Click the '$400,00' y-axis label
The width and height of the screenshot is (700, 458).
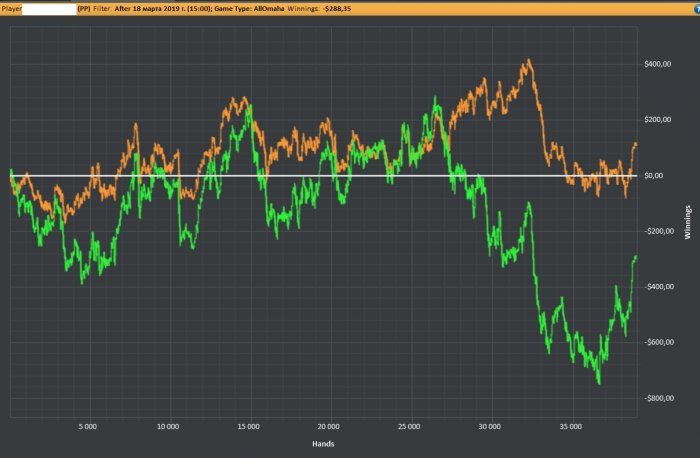[x=657, y=64]
